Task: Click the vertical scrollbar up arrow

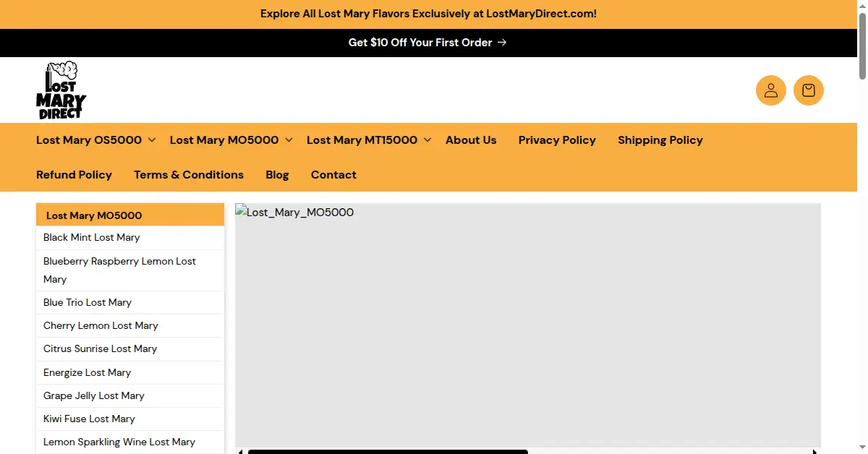Action: point(862,4)
